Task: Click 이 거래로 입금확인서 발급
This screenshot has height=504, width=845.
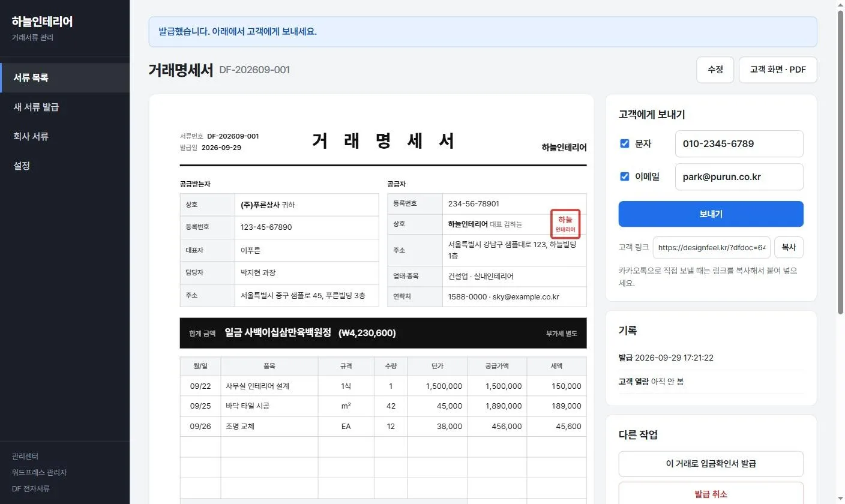Action: pos(711,464)
